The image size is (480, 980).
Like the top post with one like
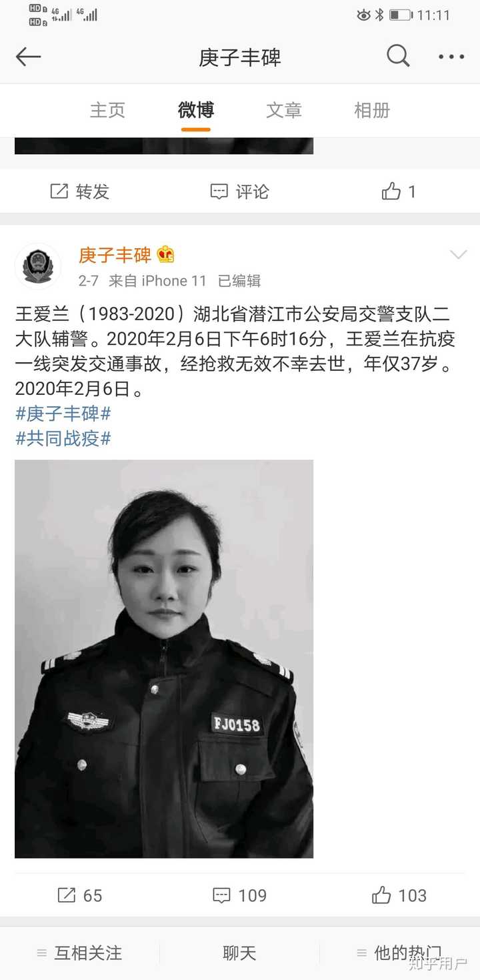pyautogui.click(x=391, y=192)
